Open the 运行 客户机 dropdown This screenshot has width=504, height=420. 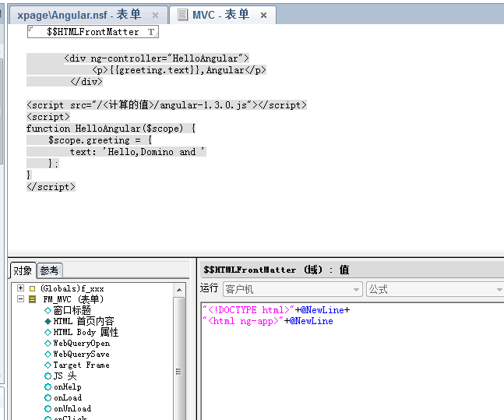click(x=293, y=289)
